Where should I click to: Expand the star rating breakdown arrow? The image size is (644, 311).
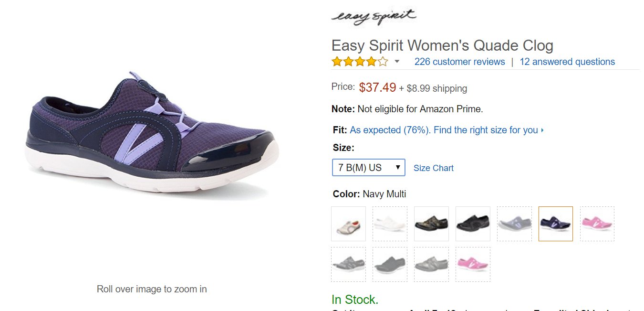tap(397, 62)
